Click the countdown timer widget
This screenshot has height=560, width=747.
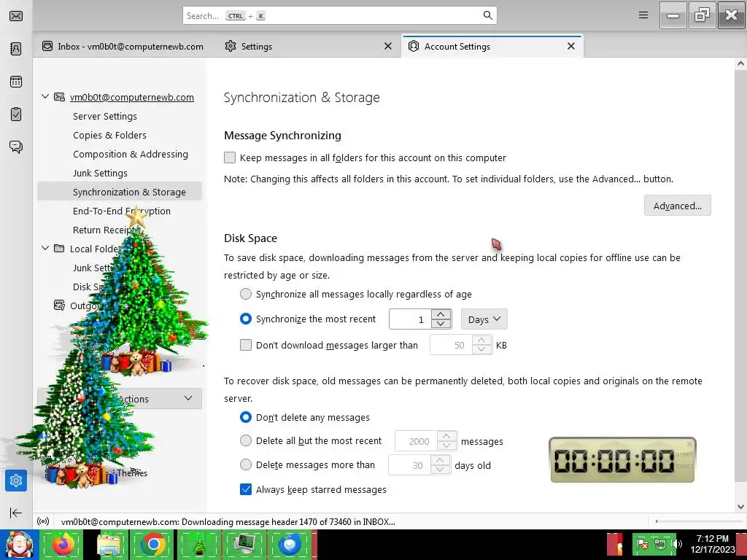pos(622,460)
